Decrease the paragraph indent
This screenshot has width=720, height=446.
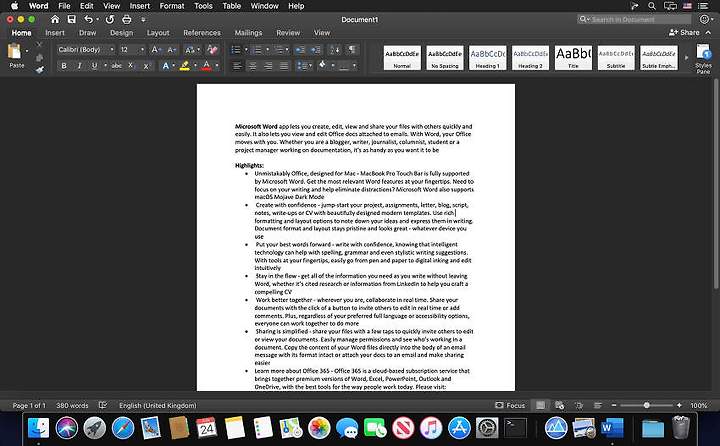pos(300,50)
